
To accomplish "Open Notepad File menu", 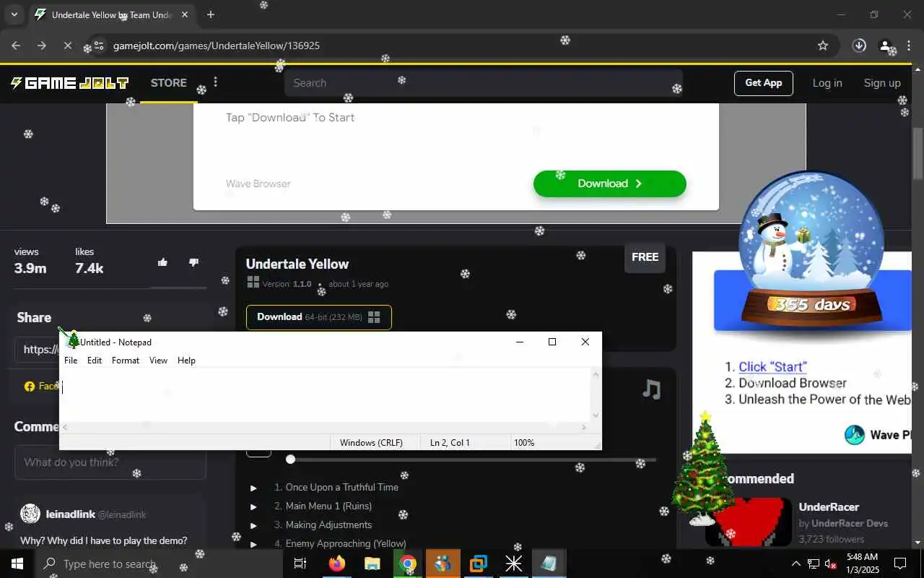I will click(x=71, y=361).
